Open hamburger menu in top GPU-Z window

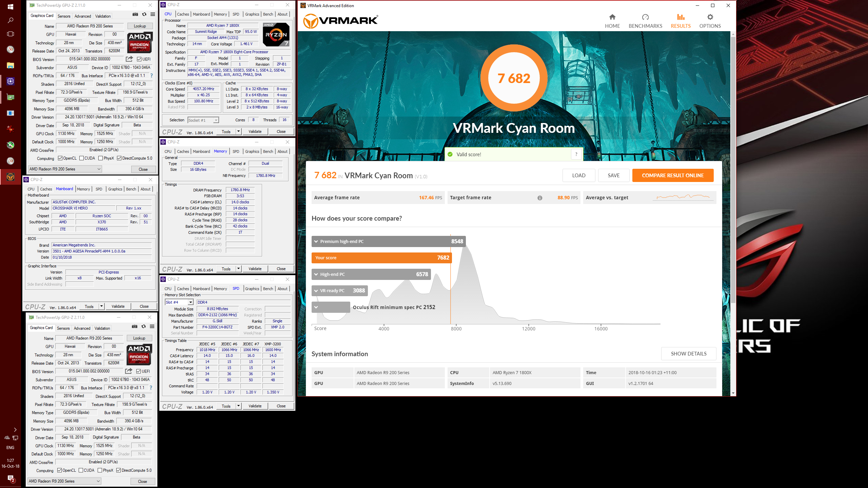(153, 14)
